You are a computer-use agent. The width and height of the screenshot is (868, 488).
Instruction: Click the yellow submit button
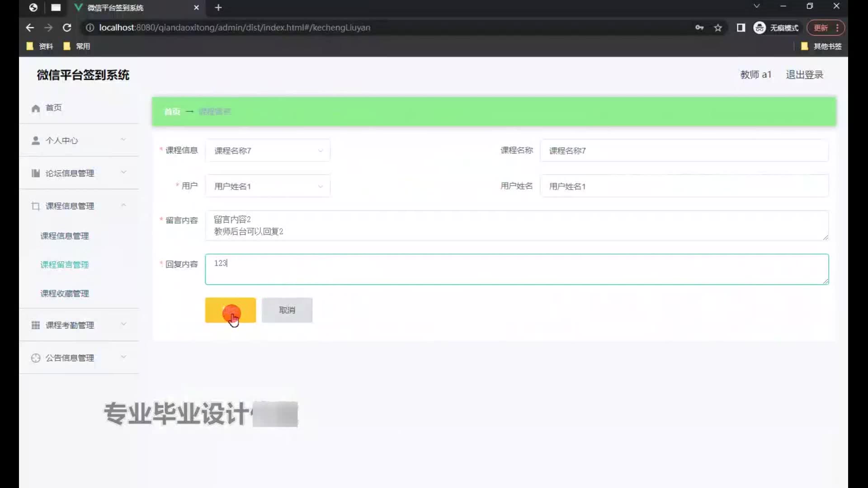230,310
